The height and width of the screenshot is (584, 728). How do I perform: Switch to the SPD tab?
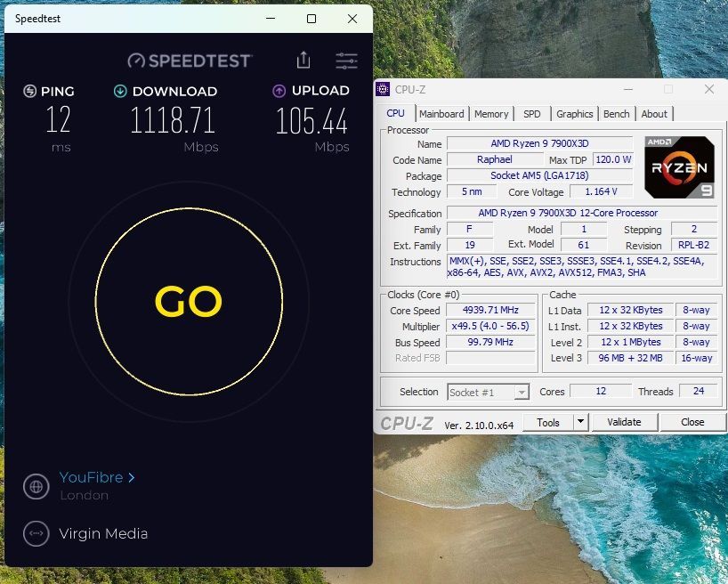click(532, 114)
